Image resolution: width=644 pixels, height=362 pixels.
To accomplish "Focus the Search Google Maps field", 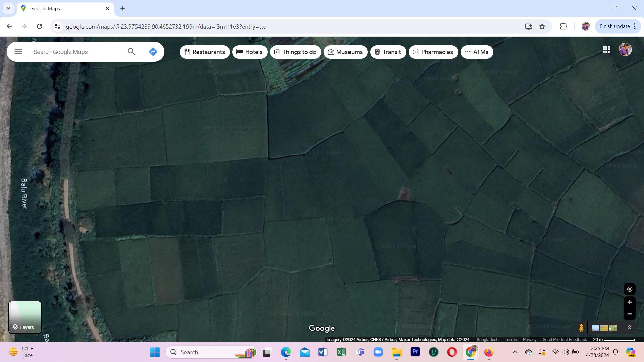I will tap(77, 52).
